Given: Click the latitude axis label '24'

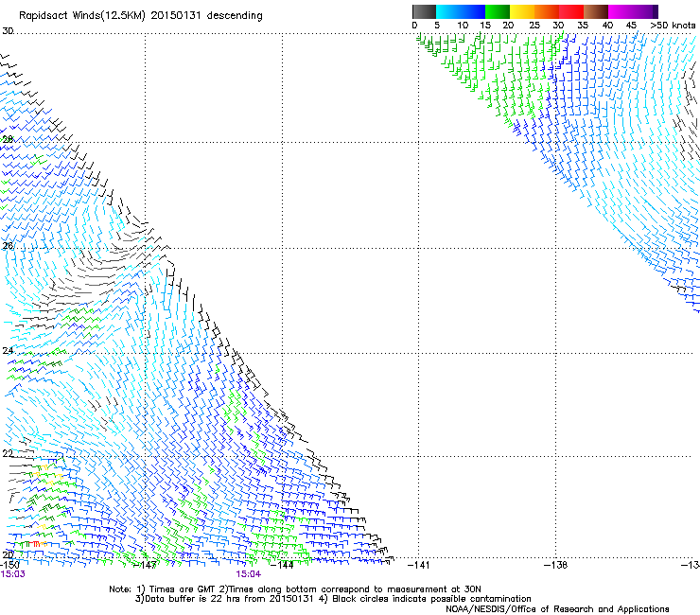Looking at the screenshot, I should [8, 351].
